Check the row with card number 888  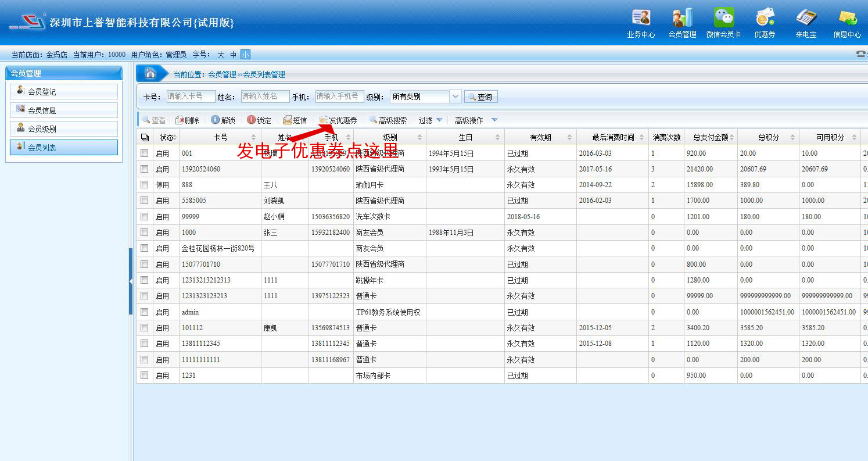coord(144,185)
